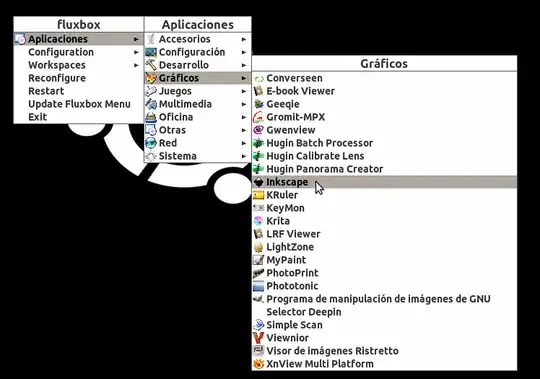Launch Selector Deepin

pos(384,312)
